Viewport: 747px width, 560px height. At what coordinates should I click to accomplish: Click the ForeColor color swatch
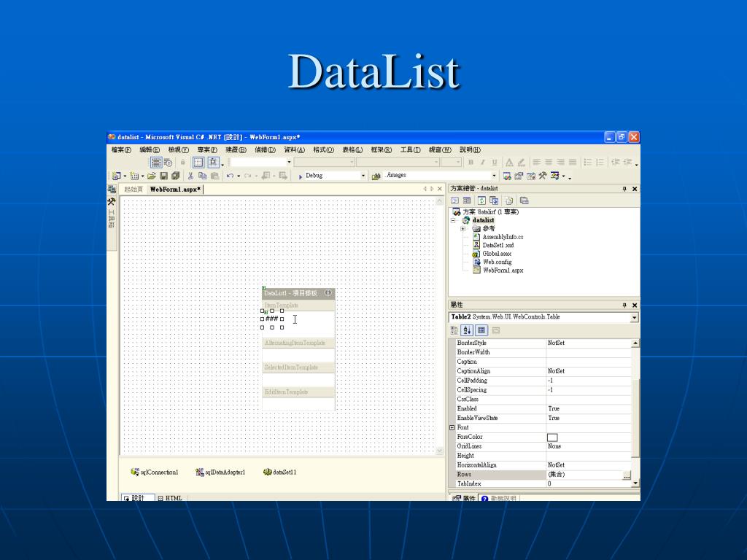[552, 437]
